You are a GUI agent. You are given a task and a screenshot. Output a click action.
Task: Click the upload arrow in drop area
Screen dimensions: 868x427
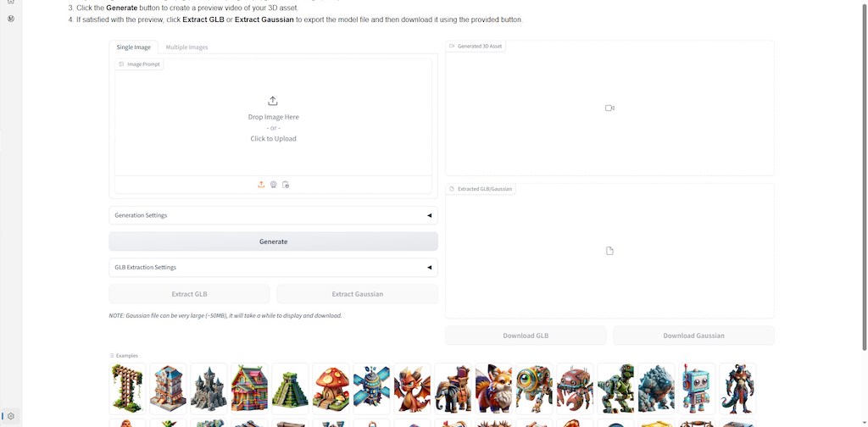[272, 101]
